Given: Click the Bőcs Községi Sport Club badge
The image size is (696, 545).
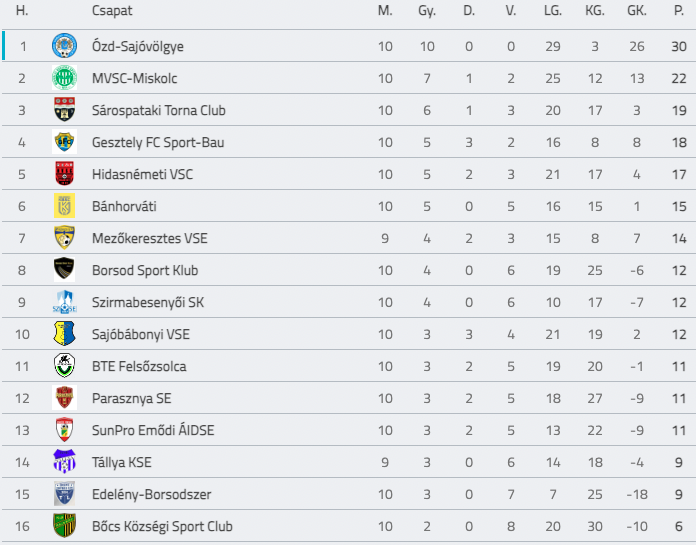Looking at the screenshot, I should click(64, 525).
